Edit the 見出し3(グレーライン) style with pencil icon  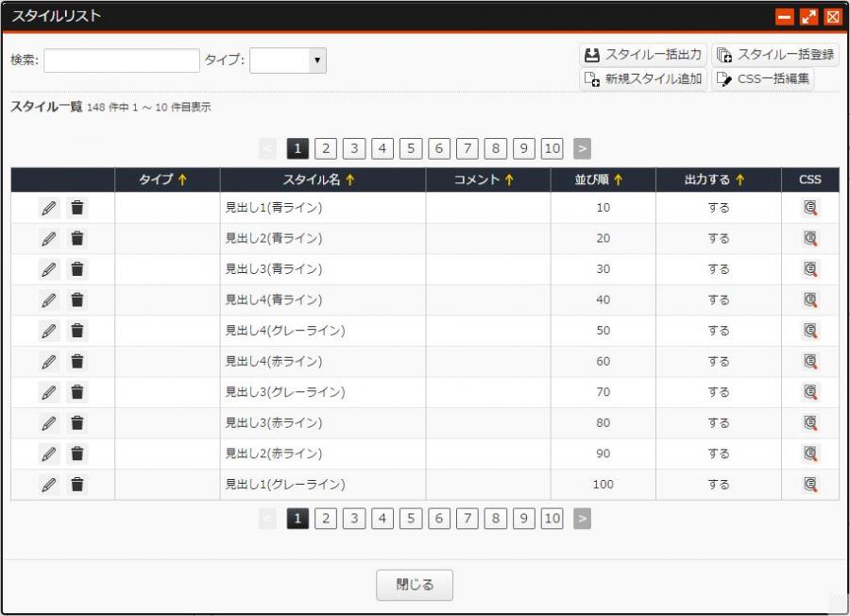tap(49, 392)
